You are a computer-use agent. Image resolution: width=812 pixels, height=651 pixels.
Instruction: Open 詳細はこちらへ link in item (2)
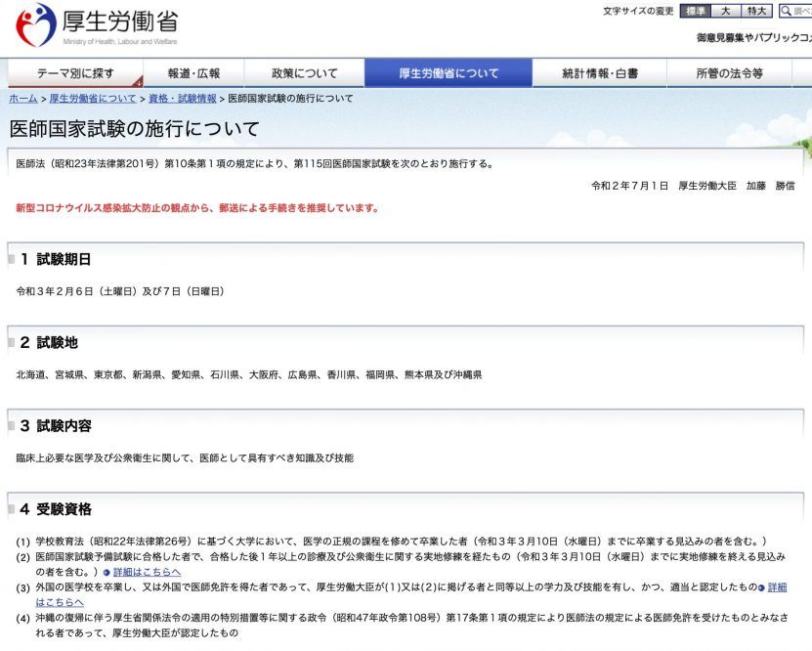click(x=147, y=571)
